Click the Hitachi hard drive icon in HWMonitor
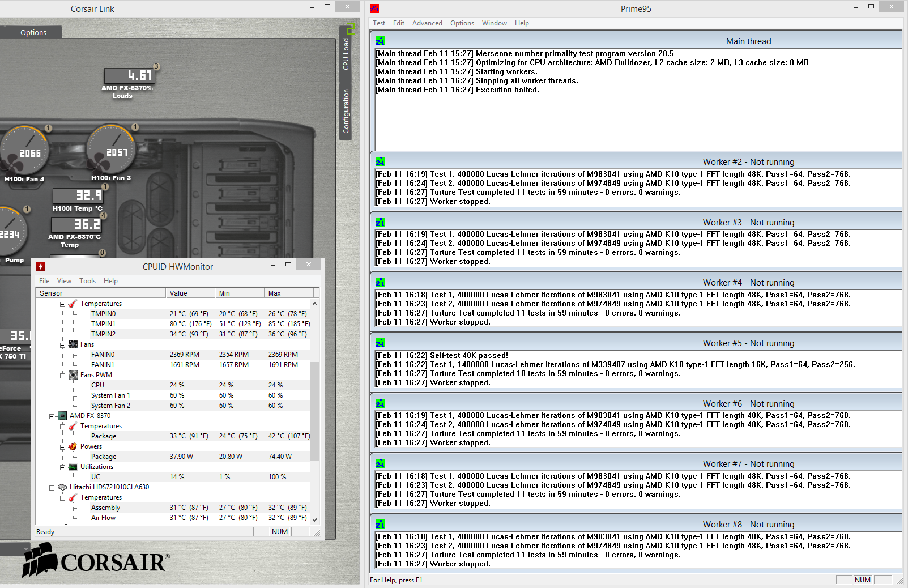The width and height of the screenshot is (908, 588). click(x=62, y=487)
